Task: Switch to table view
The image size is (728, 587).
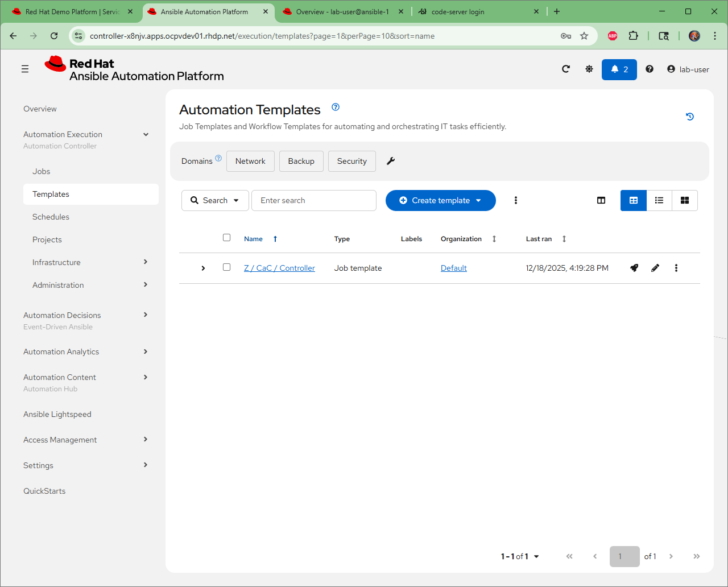Action: [634, 200]
